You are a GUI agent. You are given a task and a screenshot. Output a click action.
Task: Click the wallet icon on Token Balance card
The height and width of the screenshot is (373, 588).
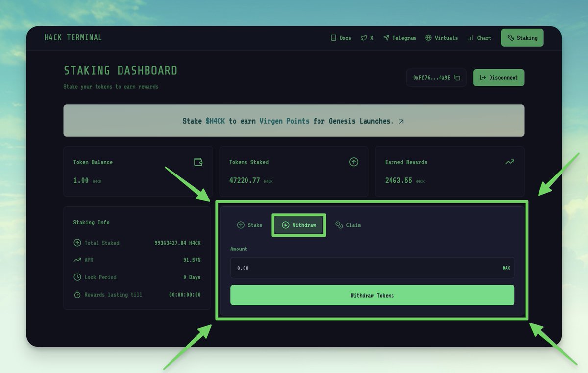pos(198,162)
